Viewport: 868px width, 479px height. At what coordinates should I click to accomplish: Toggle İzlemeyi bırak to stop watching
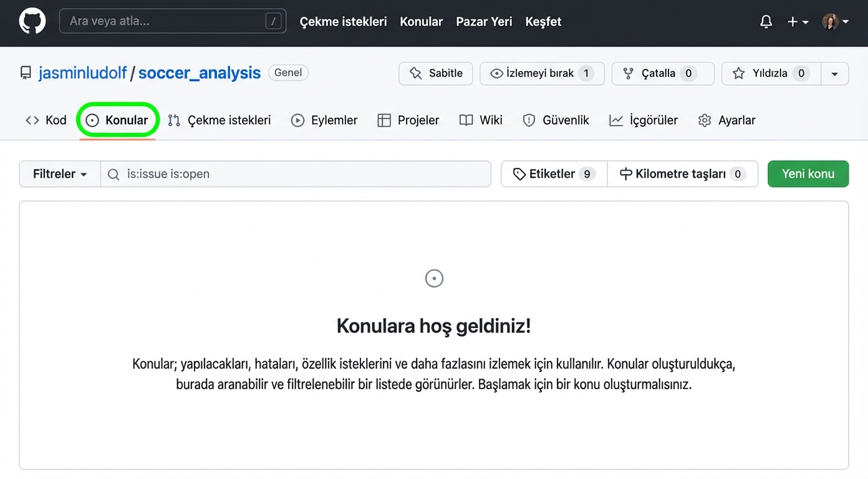pos(541,73)
